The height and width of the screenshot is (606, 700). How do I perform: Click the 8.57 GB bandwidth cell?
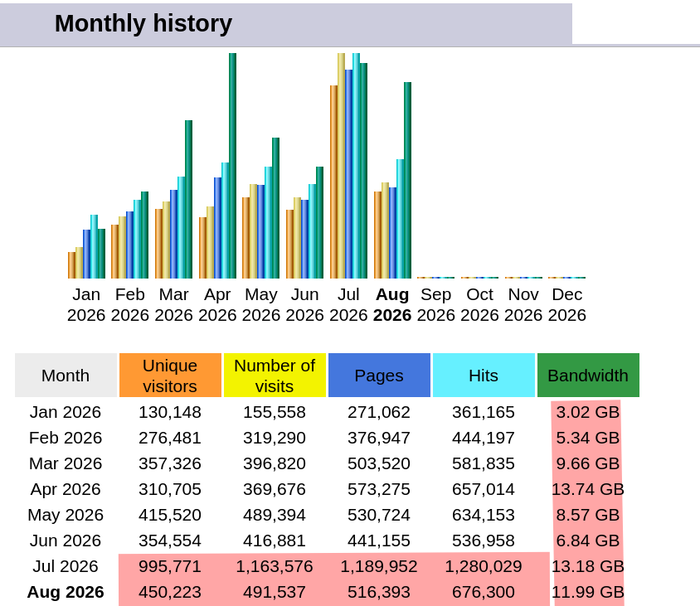click(588, 515)
